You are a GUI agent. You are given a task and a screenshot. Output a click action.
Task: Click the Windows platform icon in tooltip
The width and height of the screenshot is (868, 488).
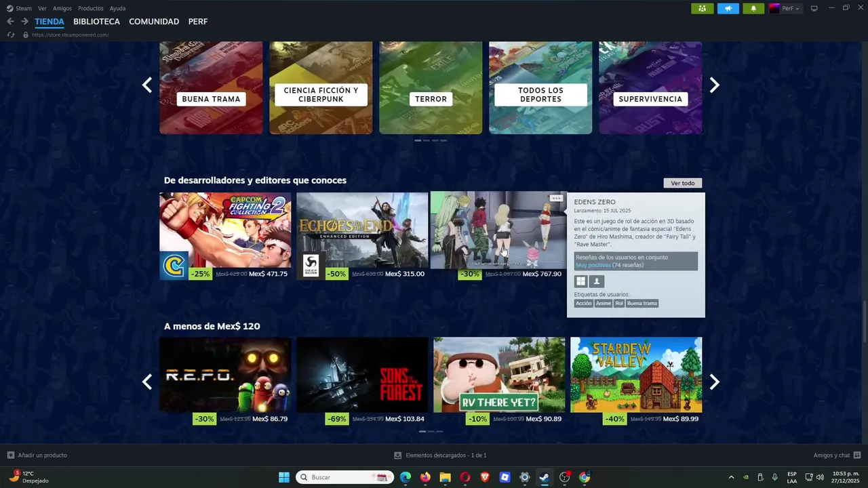581,281
